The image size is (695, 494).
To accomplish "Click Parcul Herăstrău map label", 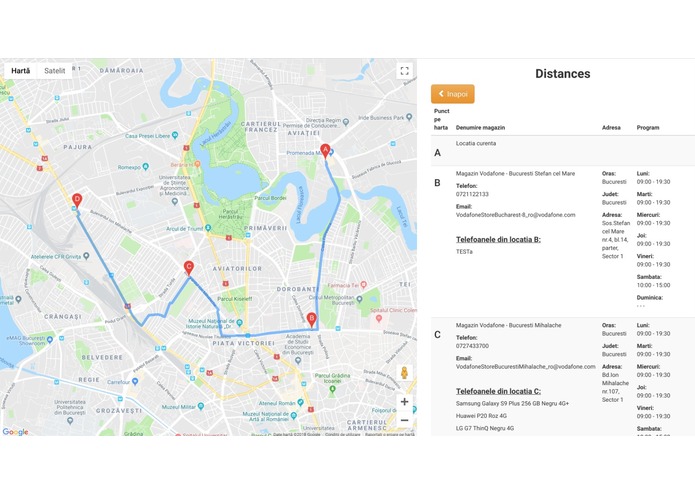I will pos(230,214).
